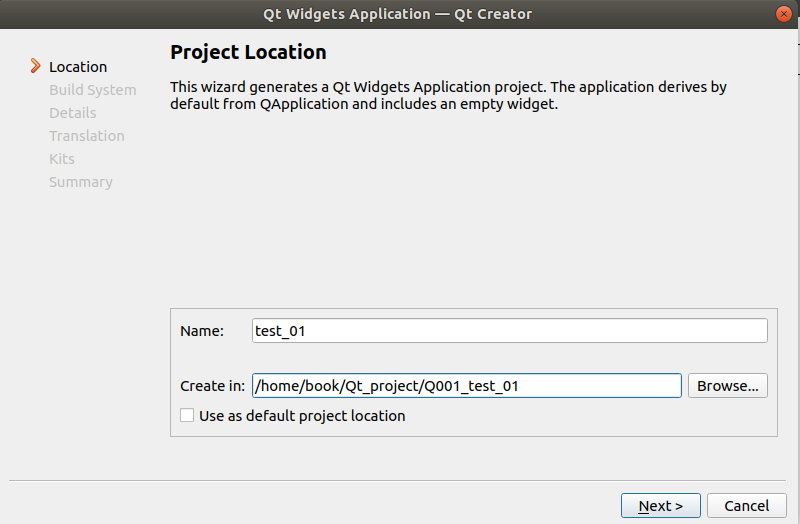Click the Create in path field
The height and width of the screenshot is (524, 800).
click(466, 386)
